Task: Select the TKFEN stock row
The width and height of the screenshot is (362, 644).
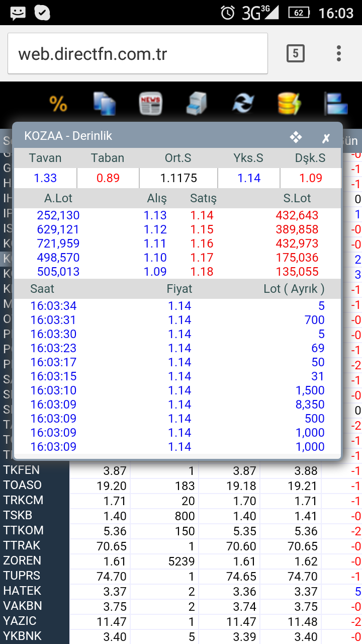Action: 22,470
